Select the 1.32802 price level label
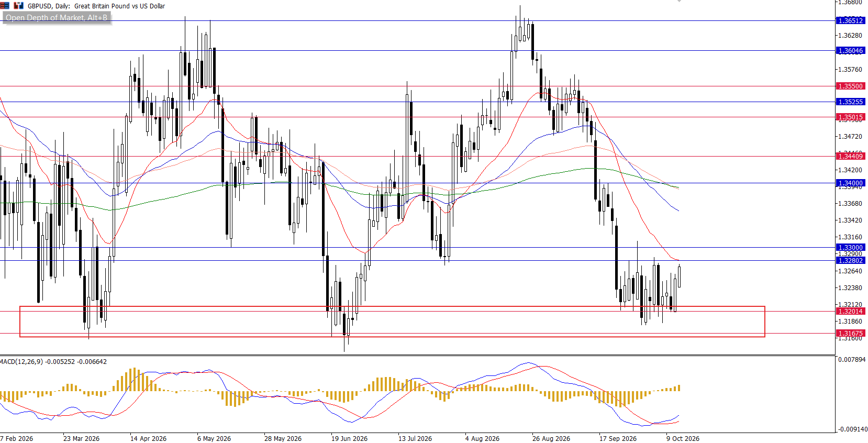Screen dimensions: 868x443 point(851,261)
